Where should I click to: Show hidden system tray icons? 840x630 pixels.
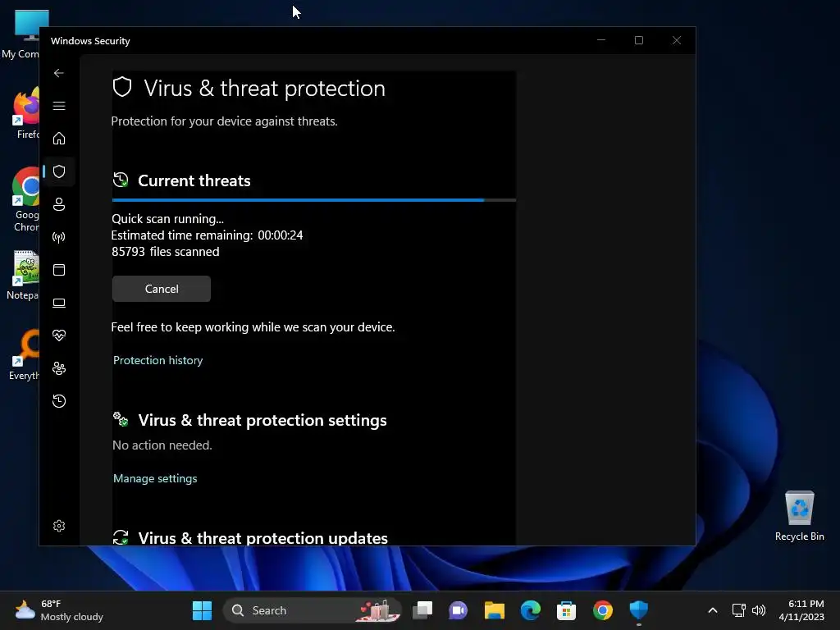point(713,610)
